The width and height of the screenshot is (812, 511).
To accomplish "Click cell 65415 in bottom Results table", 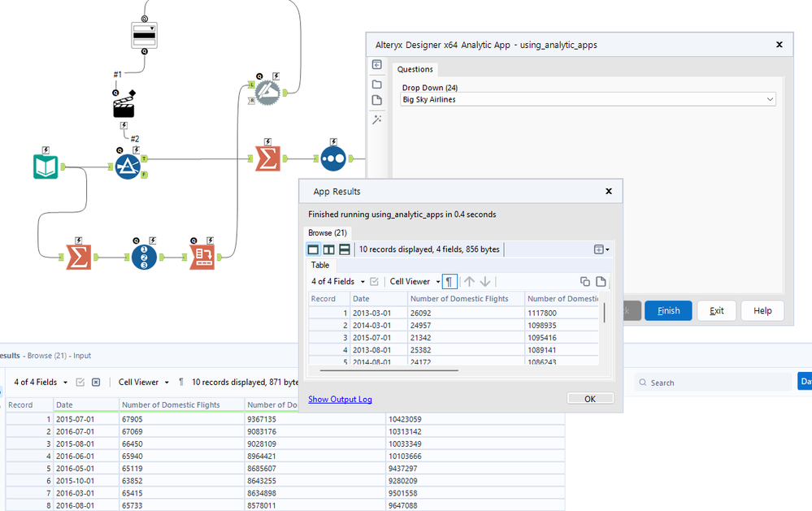I will pyautogui.click(x=182, y=493).
